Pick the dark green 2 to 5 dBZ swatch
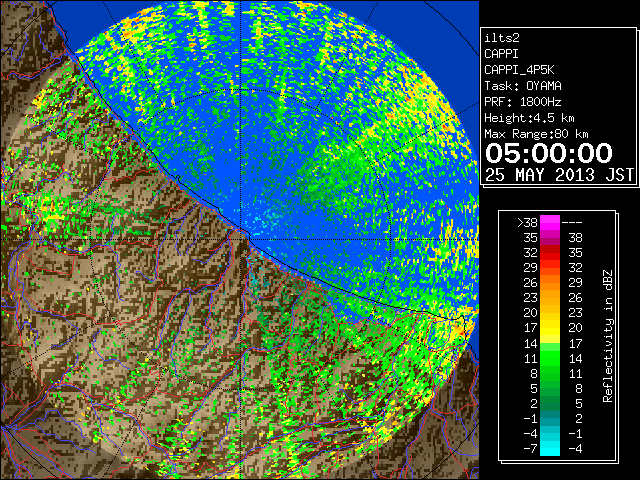The height and width of the screenshot is (480, 640). [x=550, y=403]
